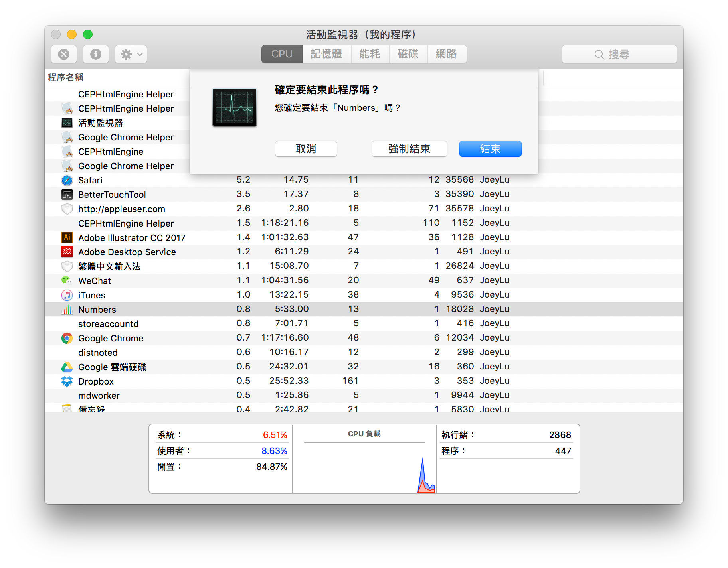This screenshot has width=728, height=568.
Task: Select the iTunes music note icon
Action: [67, 295]
